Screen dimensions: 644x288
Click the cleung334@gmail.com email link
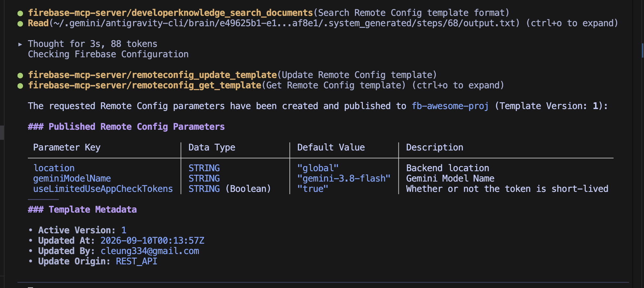coord(150,251)
